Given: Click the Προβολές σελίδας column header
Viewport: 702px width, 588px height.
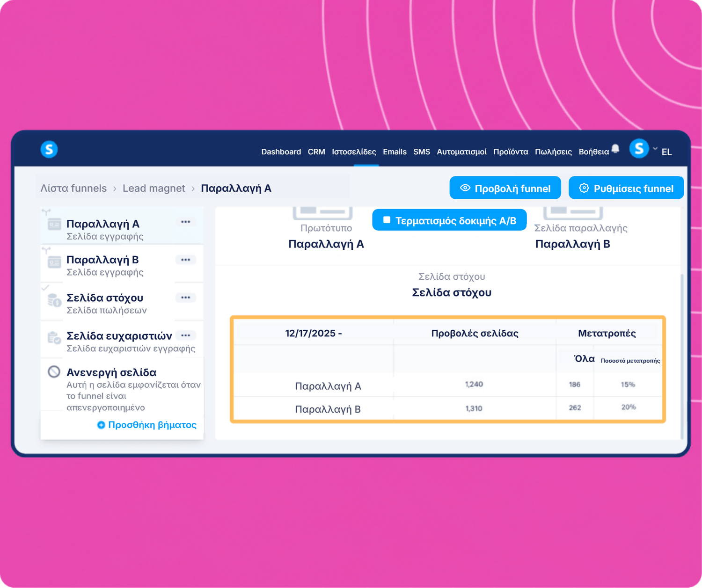Looking at the screenshot, I should click(475, 333).
